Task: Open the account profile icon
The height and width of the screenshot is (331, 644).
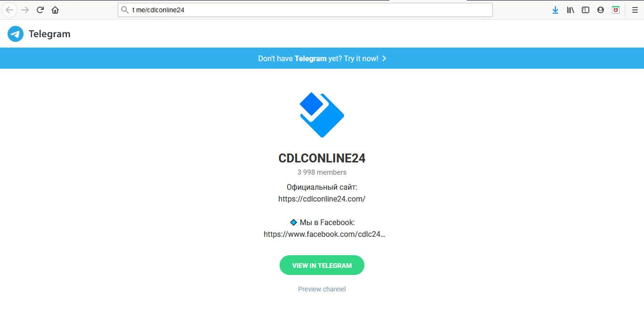Action: click(601, 10)
